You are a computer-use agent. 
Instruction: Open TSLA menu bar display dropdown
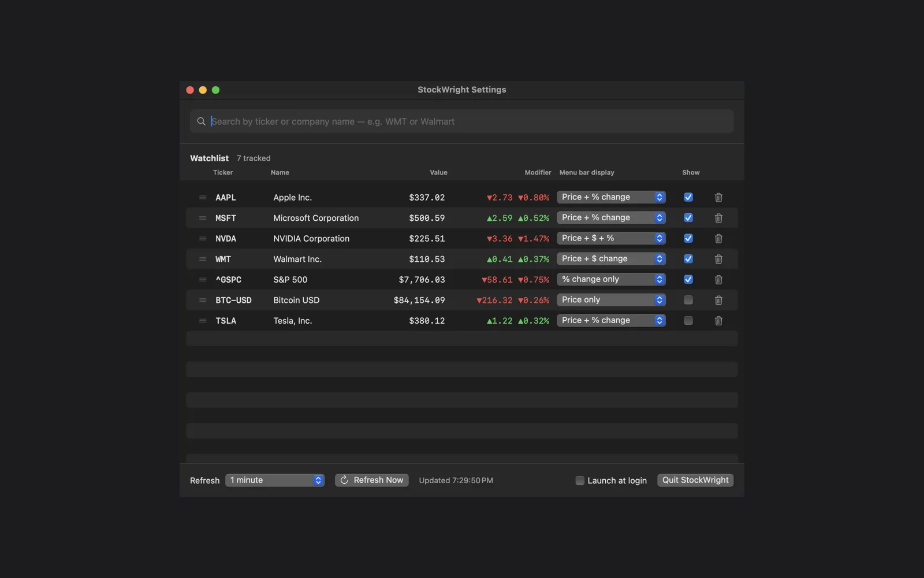pyautogui.click(x=611, y=320)
